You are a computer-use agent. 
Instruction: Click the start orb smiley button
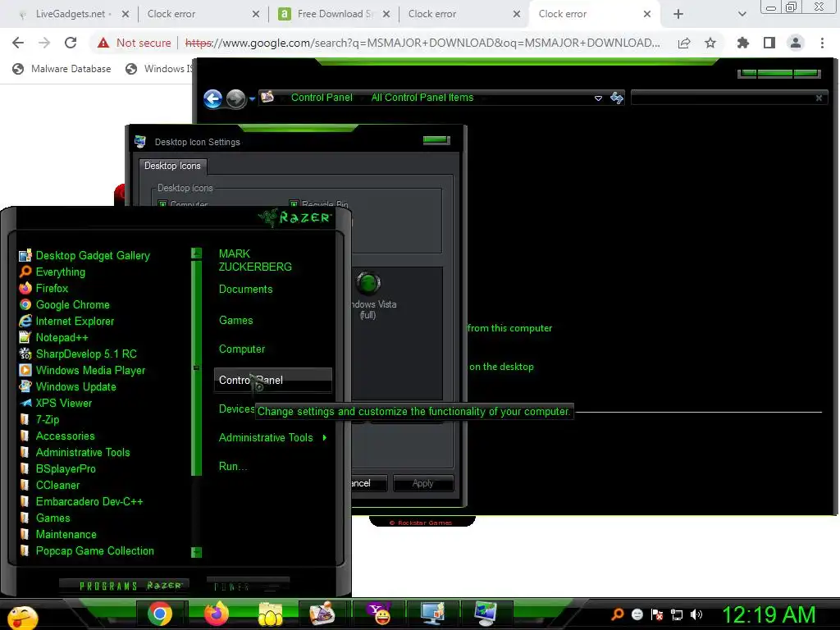[x=21, y=617]
